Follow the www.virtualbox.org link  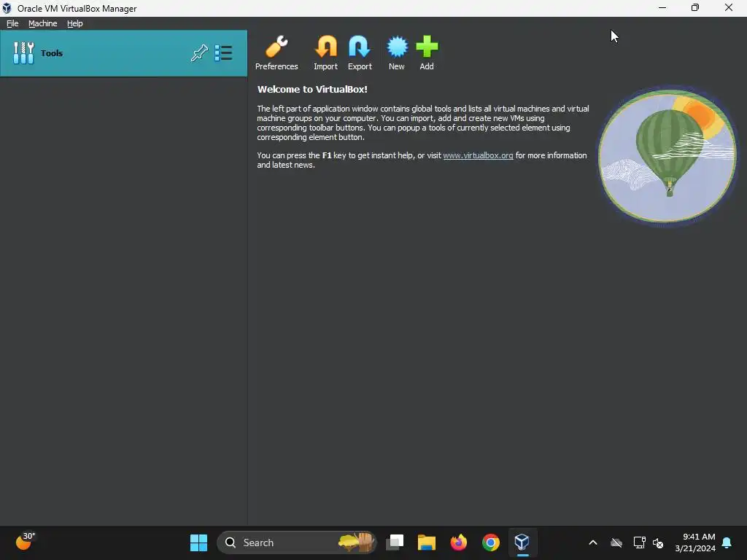coord(478,155)
